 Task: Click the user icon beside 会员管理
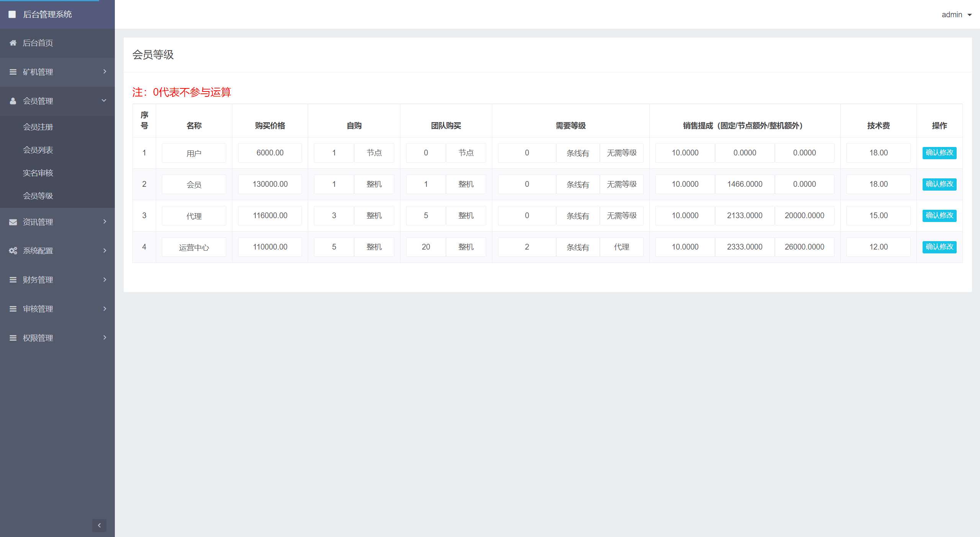[13, 101]
